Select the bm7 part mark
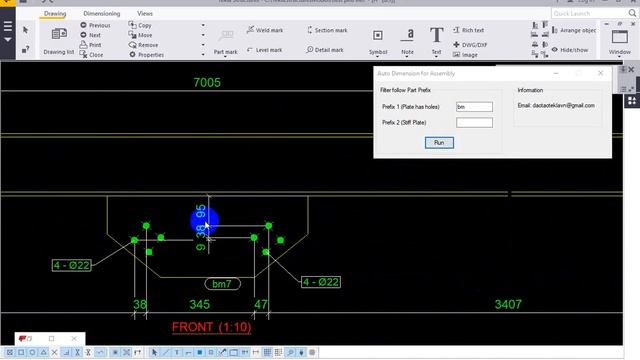This screenshot has height=360, width=640. pos(222,284)
